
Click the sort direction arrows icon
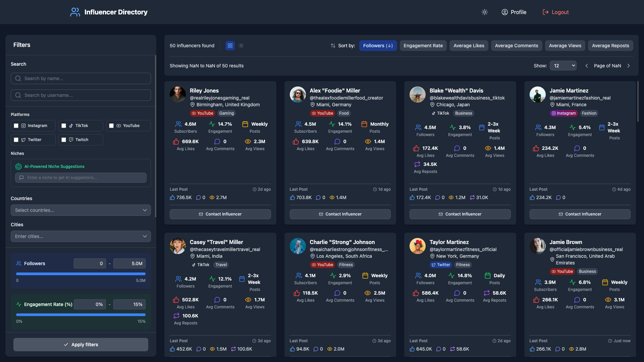(332, 46)
